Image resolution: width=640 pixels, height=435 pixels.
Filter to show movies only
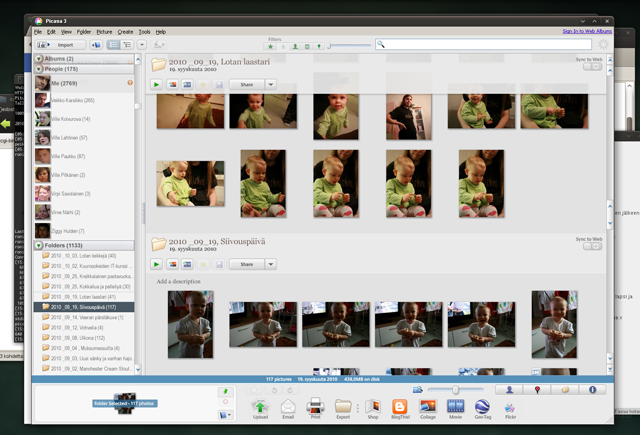coord(307,47)
